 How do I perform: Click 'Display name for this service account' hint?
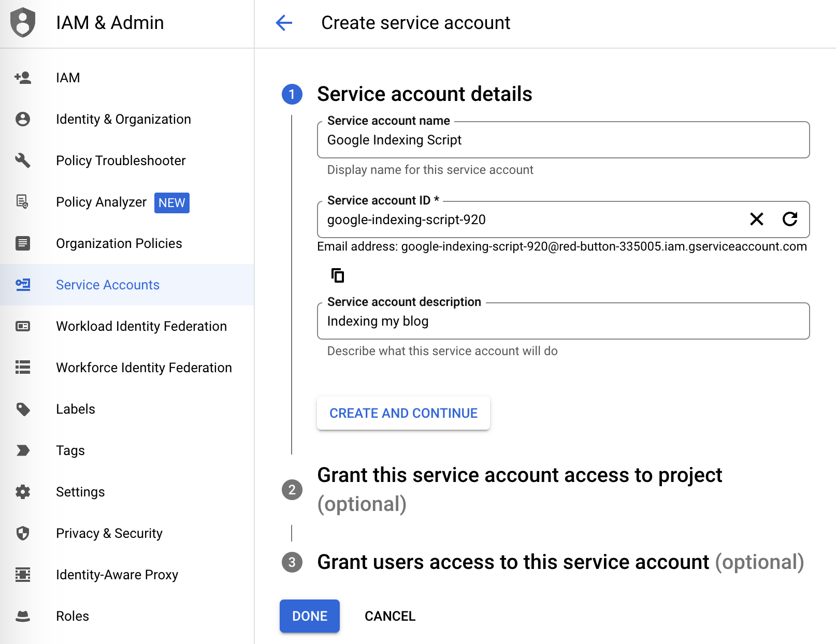pos(430,170)
